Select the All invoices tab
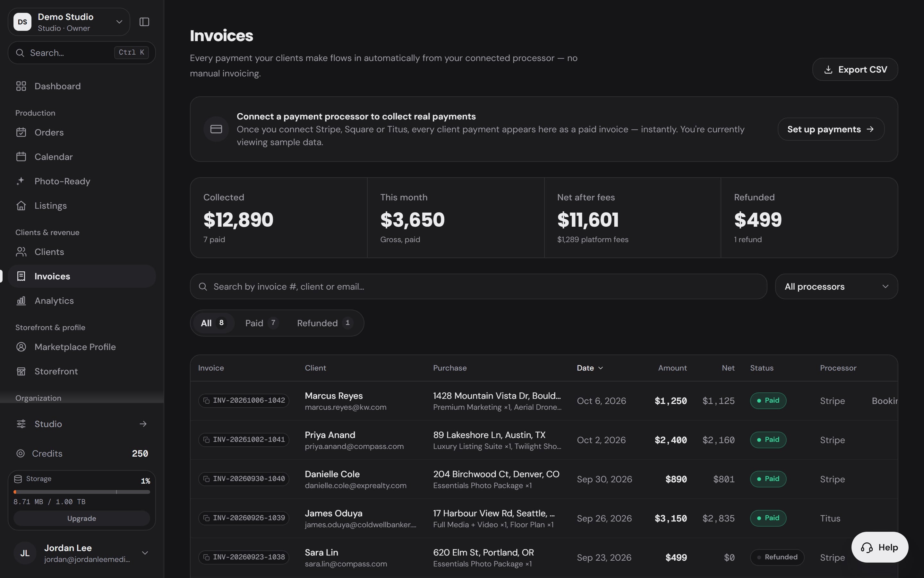Viewport: 924px width, 578px height. tap(213, 323)
